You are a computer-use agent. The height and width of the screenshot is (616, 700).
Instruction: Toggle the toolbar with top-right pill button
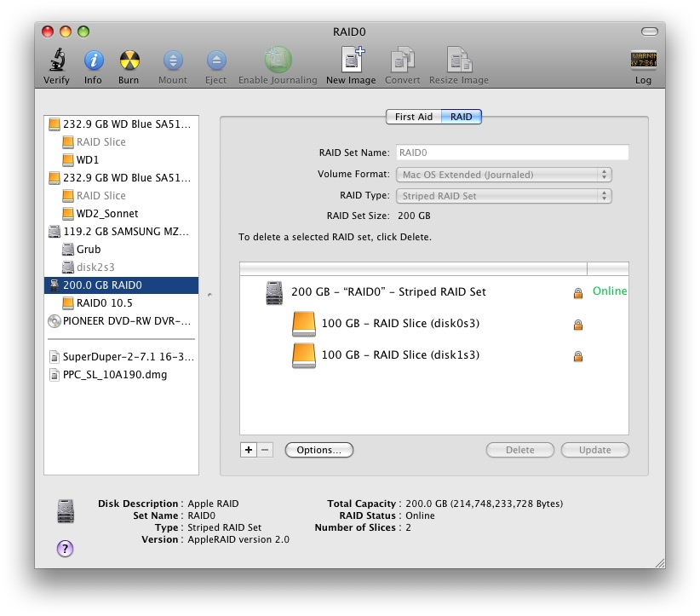[650, 32]
